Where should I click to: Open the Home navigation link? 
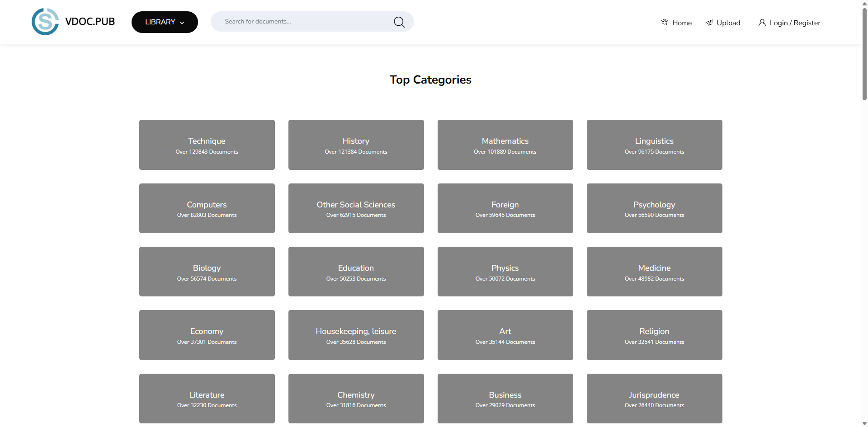(x=682, y=23)
